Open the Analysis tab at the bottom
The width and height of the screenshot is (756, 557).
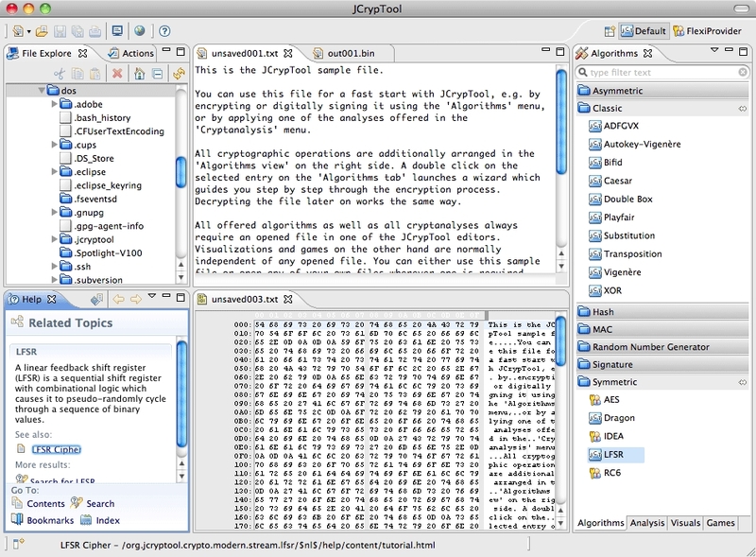pyautogui.click(x=647, y=523)
